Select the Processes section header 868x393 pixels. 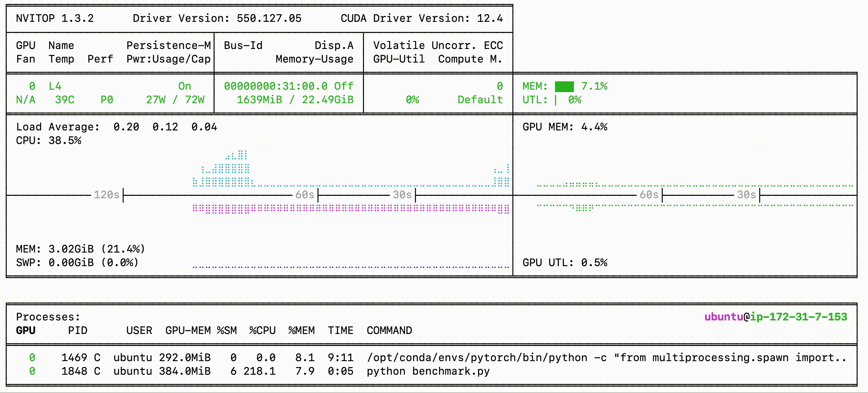pos(48,317)
